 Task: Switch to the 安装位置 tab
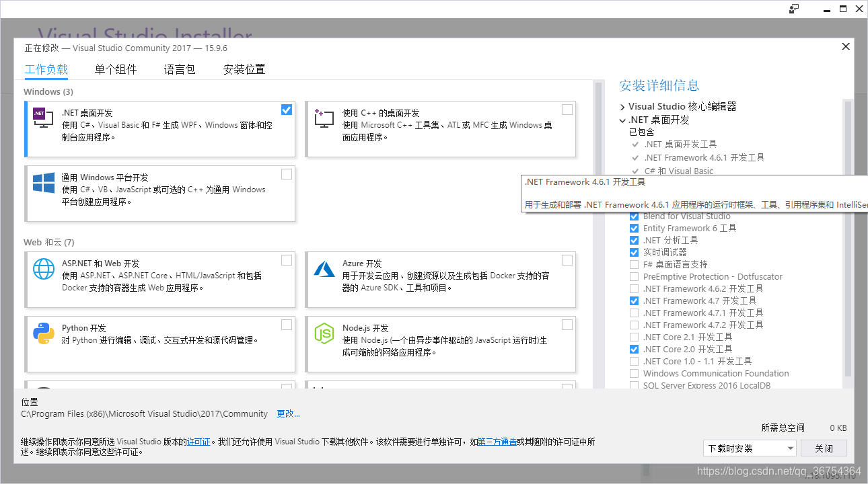tap(244, 69)
